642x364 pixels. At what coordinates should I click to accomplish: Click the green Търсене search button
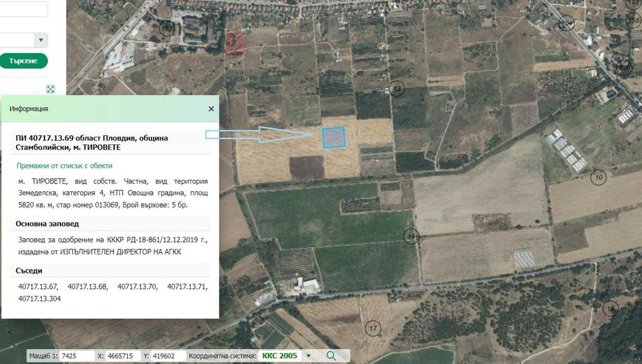click(x=23, y=61)
